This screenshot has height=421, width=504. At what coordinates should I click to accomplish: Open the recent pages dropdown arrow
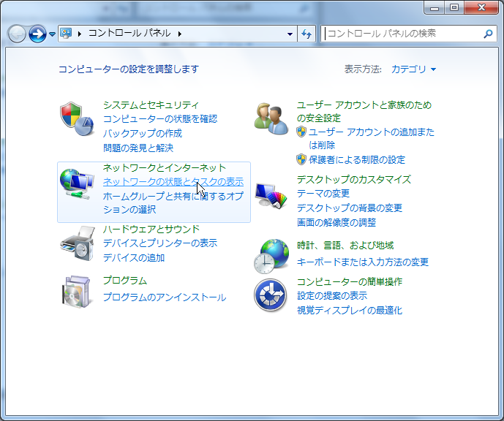(52, 34)
